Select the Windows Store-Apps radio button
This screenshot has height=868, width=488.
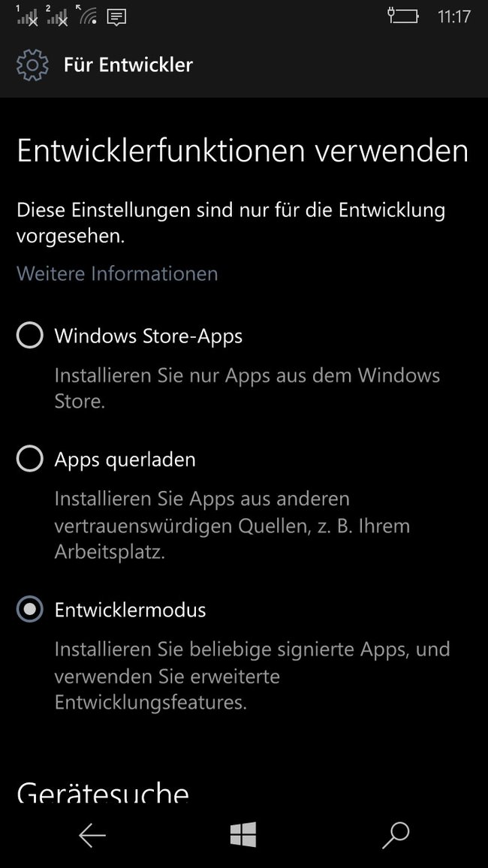coord(30,336)
